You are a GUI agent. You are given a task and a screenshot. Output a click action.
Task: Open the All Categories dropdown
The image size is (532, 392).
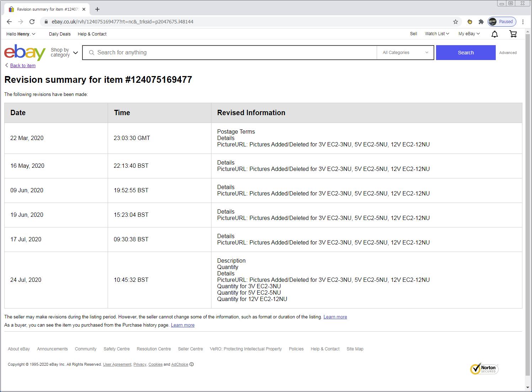(405, 52)
